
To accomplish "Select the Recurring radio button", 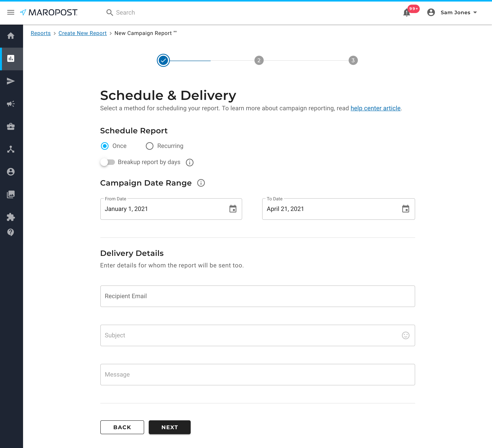I will (x=149, y=146).
